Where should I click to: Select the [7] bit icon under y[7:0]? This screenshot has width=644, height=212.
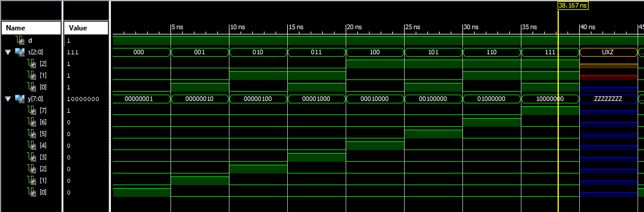(31, 110)
